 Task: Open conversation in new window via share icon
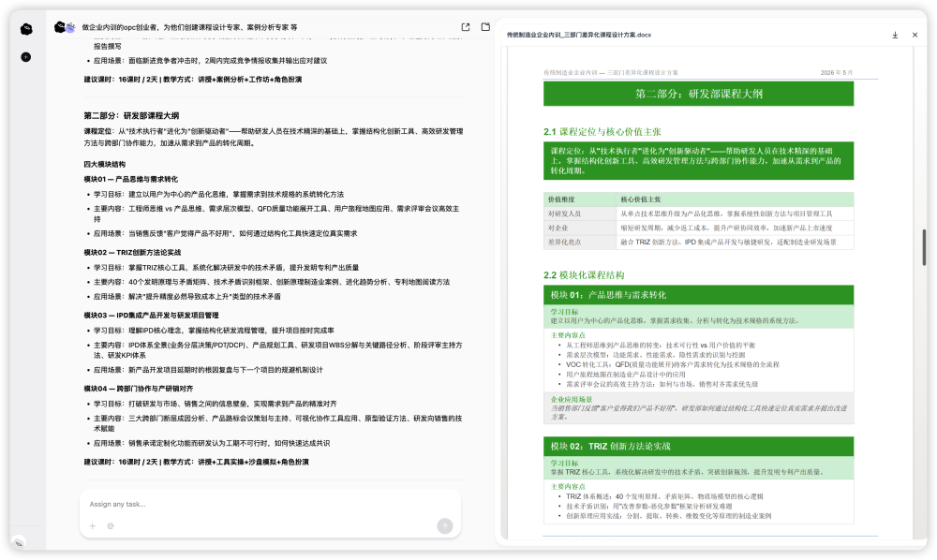click(x=466, y=27)
